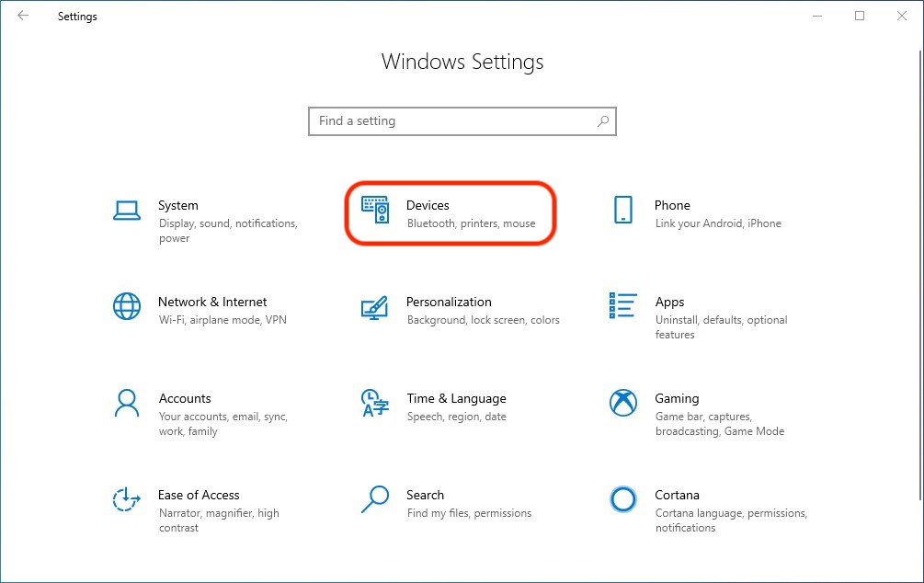
Task: Click 'Uninstall, defaults, optional features' text
Action: pyautogui.click(x=722, y=327)
